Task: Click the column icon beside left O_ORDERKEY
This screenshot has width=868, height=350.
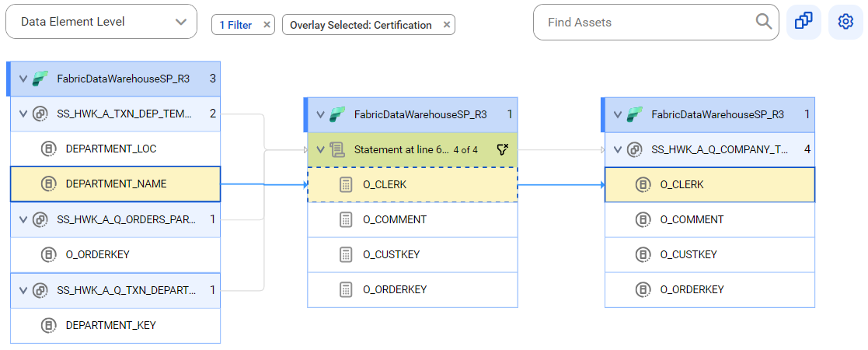Action: click(x=49, y=255)
